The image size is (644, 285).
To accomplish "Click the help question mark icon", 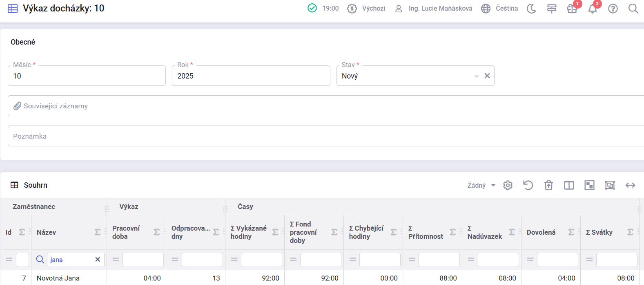I will click(613, 9).
